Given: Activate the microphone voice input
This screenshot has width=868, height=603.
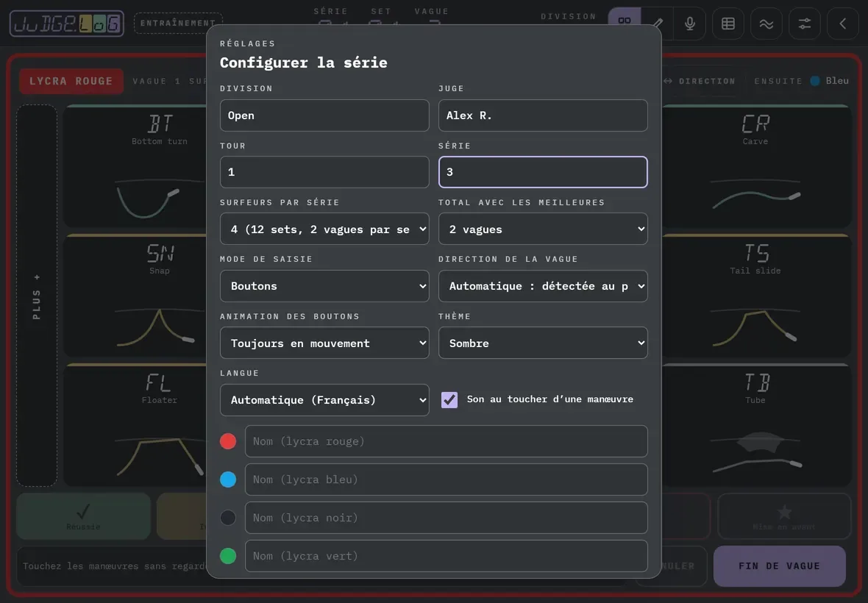Looking at the screenshot, I should [x=690, y=24].
